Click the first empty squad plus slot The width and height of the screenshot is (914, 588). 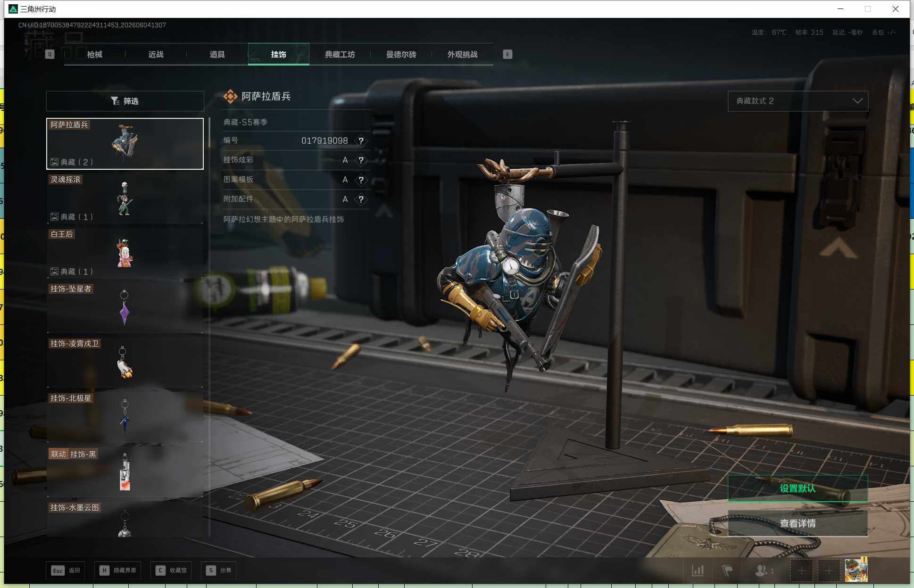pyautogui.click(x=801, y=571)
